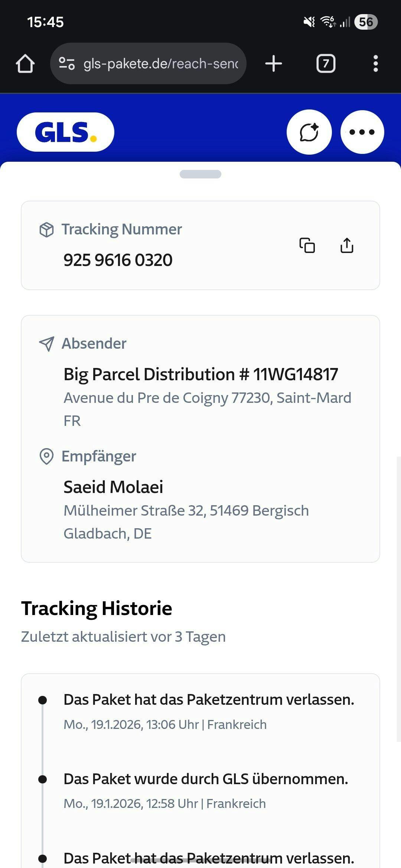Open a new browser tab
This screenshot has width=401, height=868.
click(x=274, y=63)
